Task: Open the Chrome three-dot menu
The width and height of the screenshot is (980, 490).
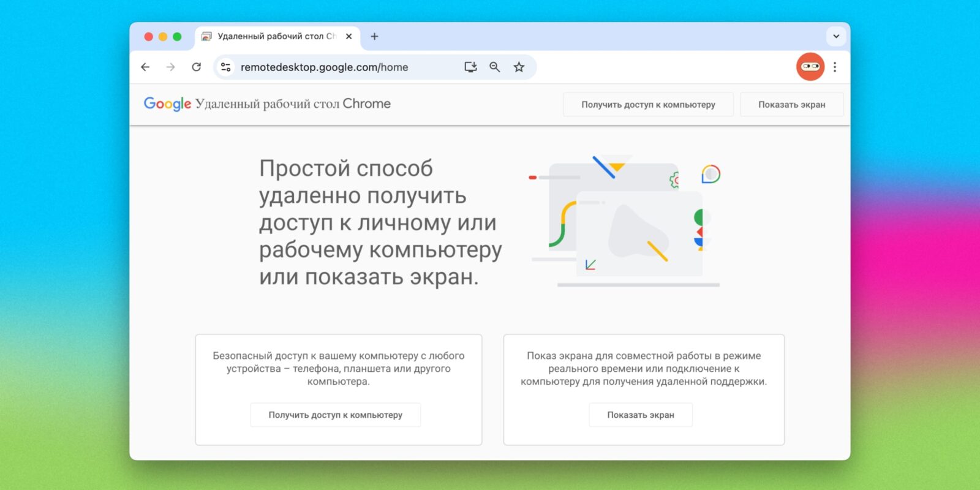Action: click(835, 67)
